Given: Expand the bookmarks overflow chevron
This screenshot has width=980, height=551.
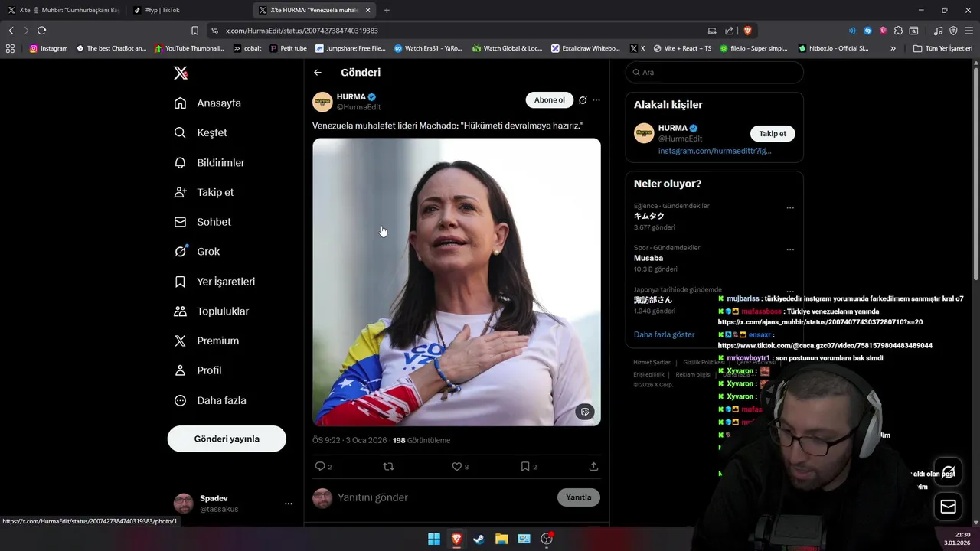Looking at the screenshot, I should click(893, 48).
